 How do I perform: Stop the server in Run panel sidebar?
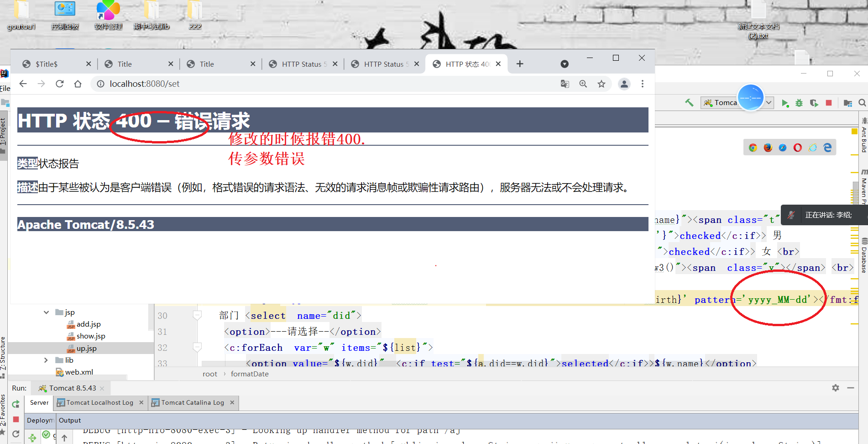(16, 419)
